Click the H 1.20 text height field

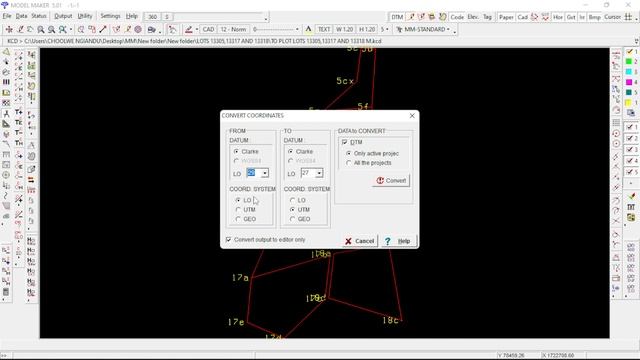367,29
